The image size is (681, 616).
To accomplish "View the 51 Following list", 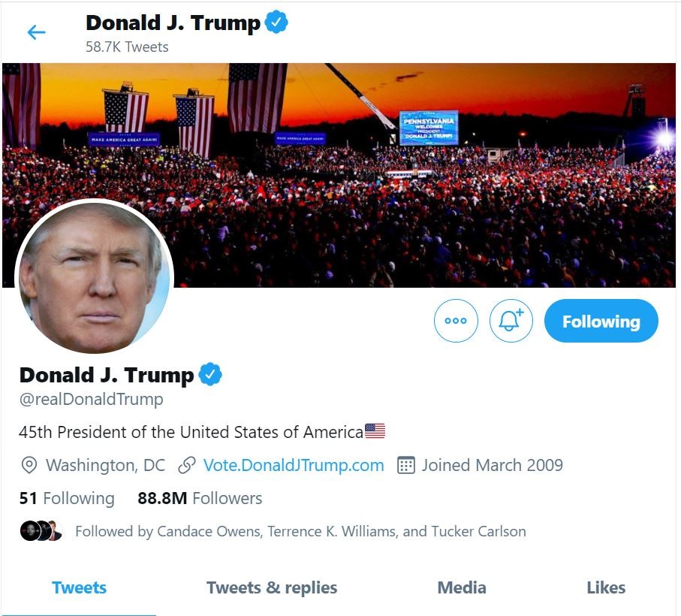I will [67, 498].
